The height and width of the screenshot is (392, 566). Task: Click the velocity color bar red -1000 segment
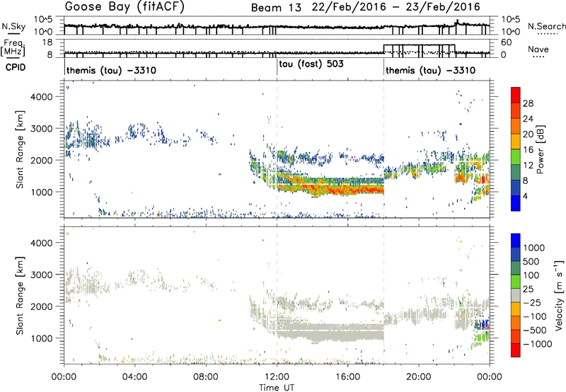516,350
